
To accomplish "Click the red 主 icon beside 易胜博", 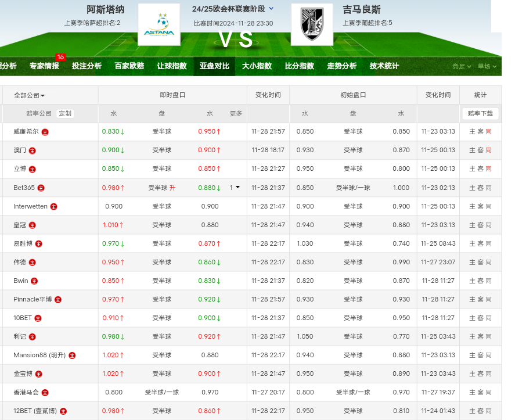I will point(38,244).
